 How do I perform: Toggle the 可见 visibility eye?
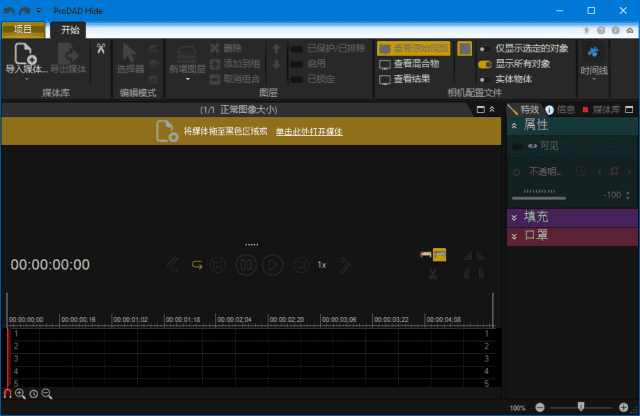tap(532, 146)
